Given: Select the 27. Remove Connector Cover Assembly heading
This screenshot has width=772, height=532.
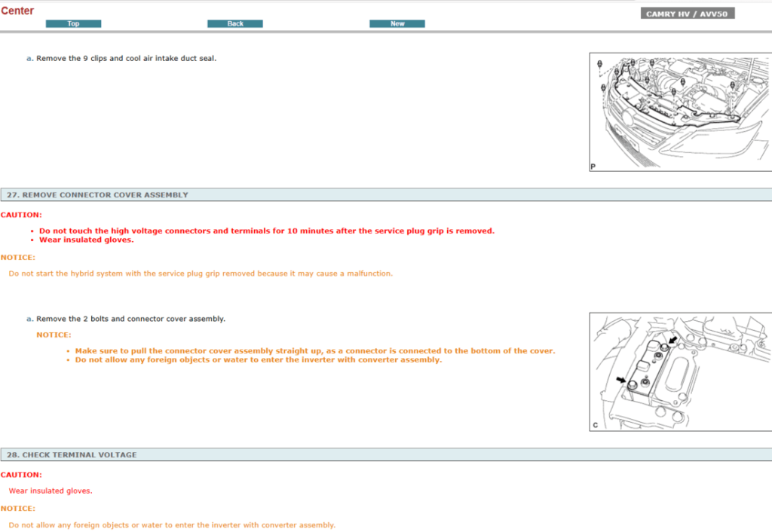Looking at the screenshot, I should pyautogui.click(x=97, y=194).
